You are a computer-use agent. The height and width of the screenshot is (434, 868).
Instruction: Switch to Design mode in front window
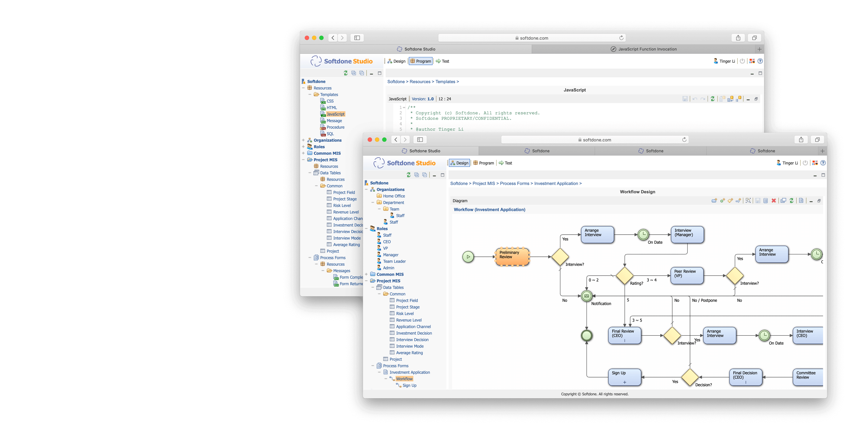[x=459, y=163]
